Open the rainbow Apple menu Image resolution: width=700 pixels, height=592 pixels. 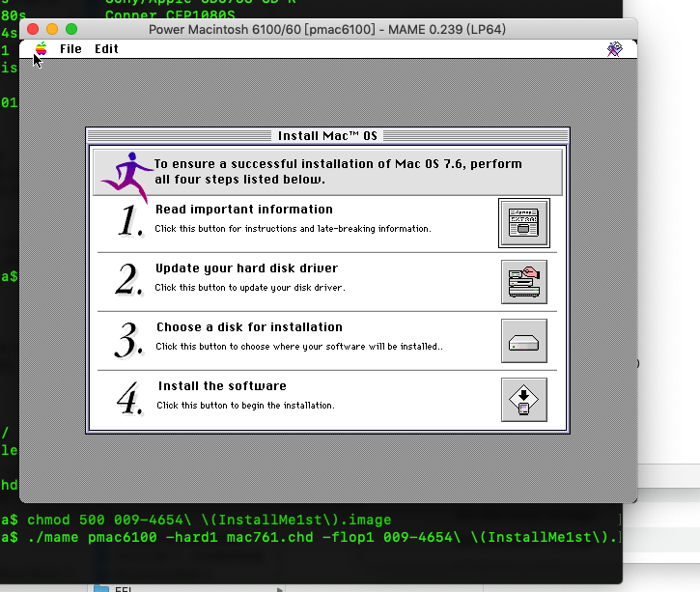point(42,48)
